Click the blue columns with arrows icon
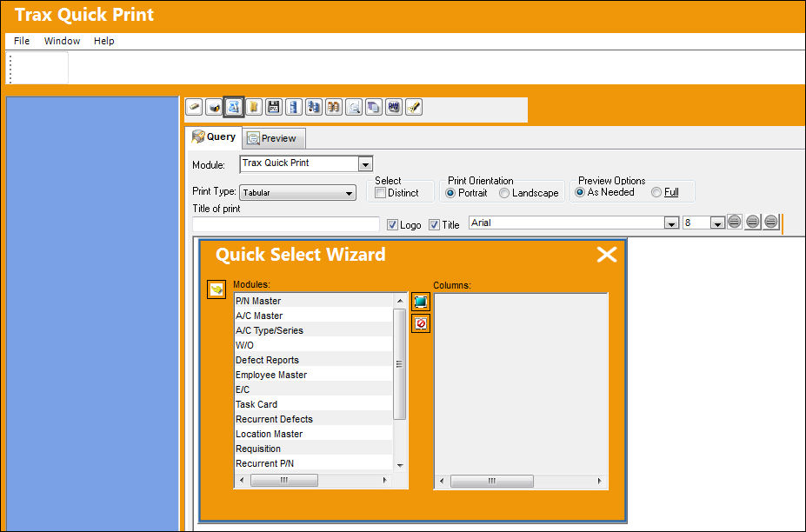Viewport: 806px width, 532px height. pyautogui.click(x=314, y=108)
